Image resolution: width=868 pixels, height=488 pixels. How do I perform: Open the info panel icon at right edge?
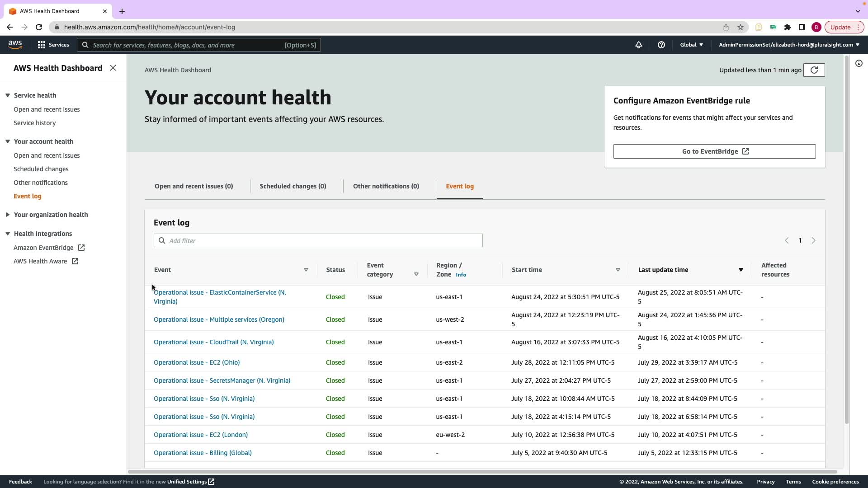[859, 63]
